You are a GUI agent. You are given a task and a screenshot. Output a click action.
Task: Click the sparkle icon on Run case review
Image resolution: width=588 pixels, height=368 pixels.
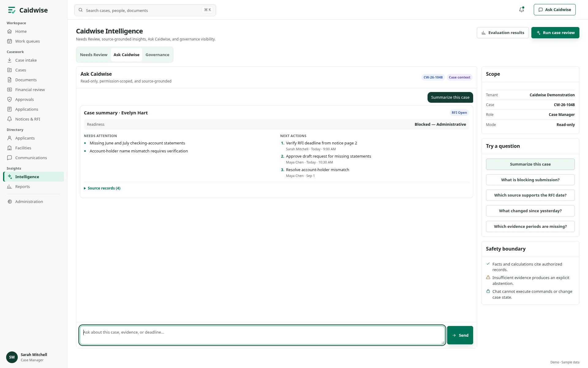coord(538,33)
